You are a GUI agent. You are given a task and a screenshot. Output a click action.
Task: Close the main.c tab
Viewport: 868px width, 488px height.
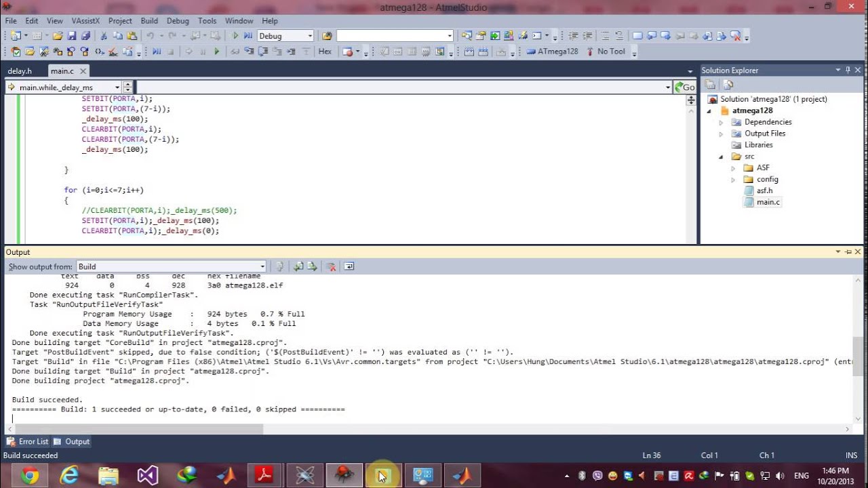(83, 70)
